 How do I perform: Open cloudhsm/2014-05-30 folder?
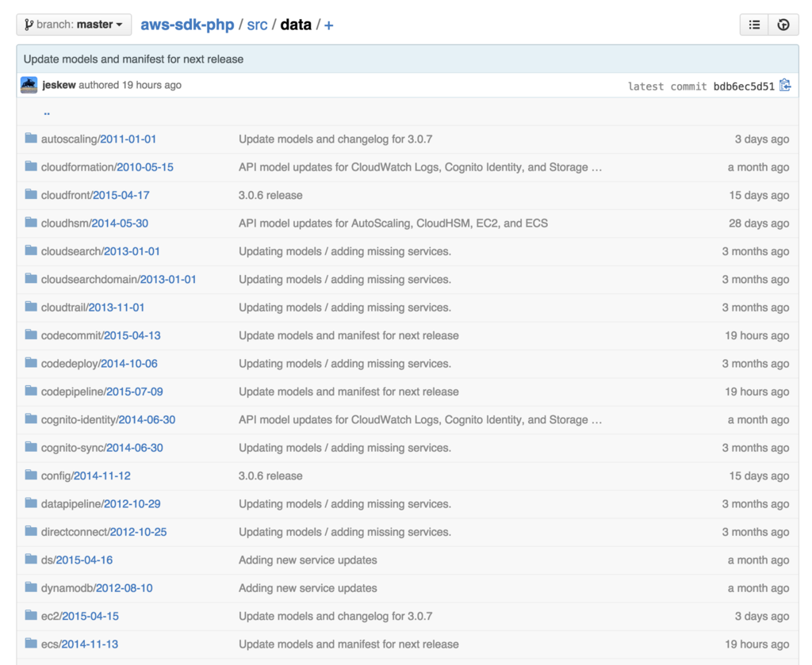point(94,223)
